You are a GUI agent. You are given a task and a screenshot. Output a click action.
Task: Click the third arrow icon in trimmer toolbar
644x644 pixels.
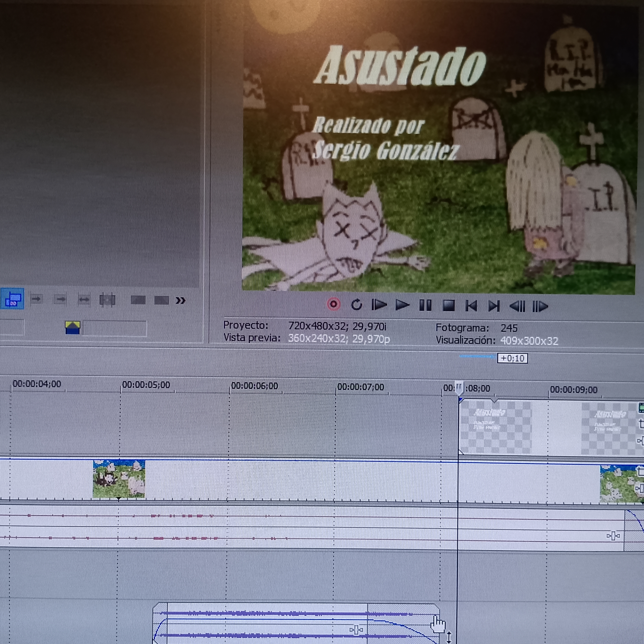[x=84, y=300]
